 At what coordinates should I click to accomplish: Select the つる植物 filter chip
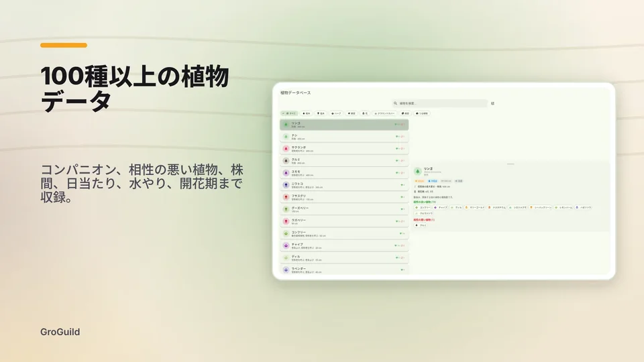point(422,113)
